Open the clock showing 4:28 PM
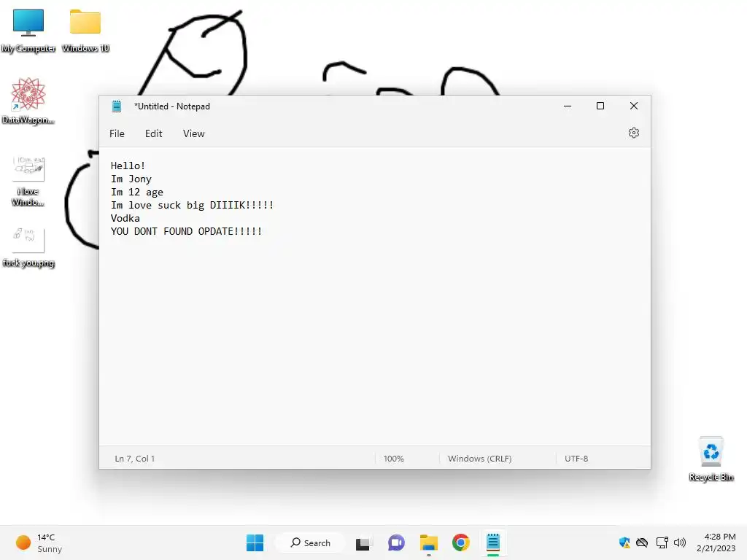This screenshot has width=747, height=560. click(x=716, y=542)
